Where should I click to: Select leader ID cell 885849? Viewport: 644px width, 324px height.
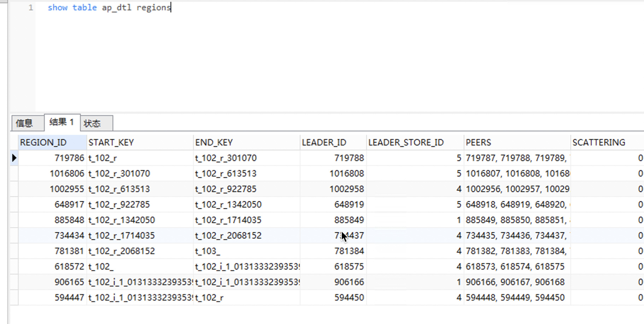coord(349,220)
